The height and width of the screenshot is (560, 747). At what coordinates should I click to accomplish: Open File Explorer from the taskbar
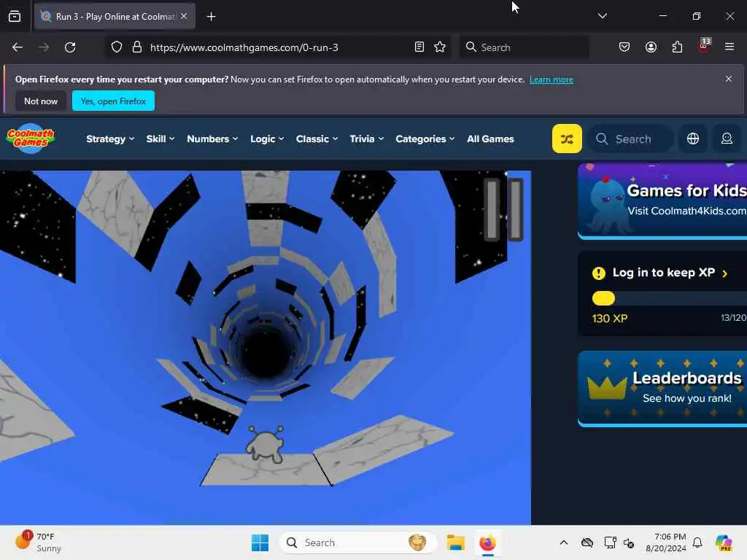455,542
